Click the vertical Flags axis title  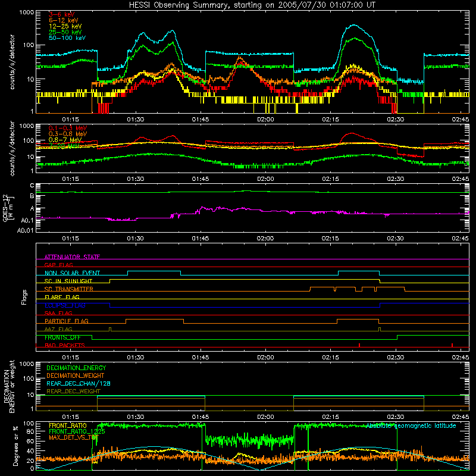click(24, 297)
